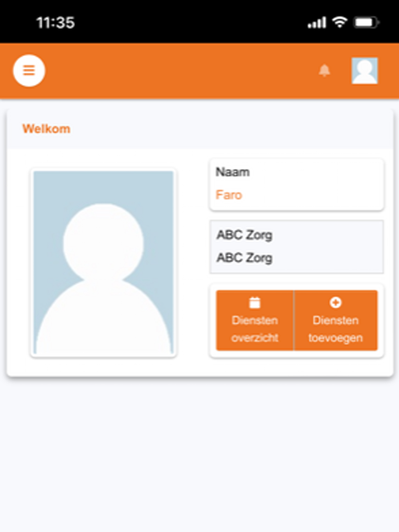The width and height of the screenshot is (399, 532).
Task: Open notifications via bell icon
Action: (x=324, y=71)
